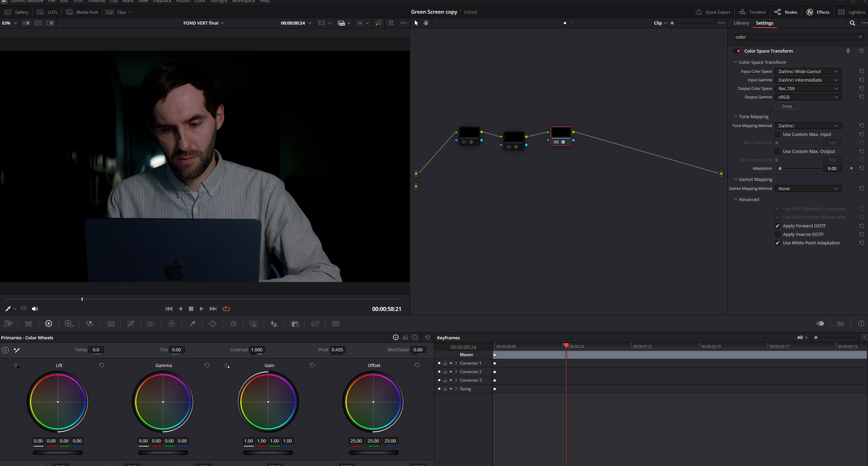Image resolution: width=868 pixels, height=466 pixels.
Task: Enable Use Custom Max. Input checkbox
Action: [778, 135]
